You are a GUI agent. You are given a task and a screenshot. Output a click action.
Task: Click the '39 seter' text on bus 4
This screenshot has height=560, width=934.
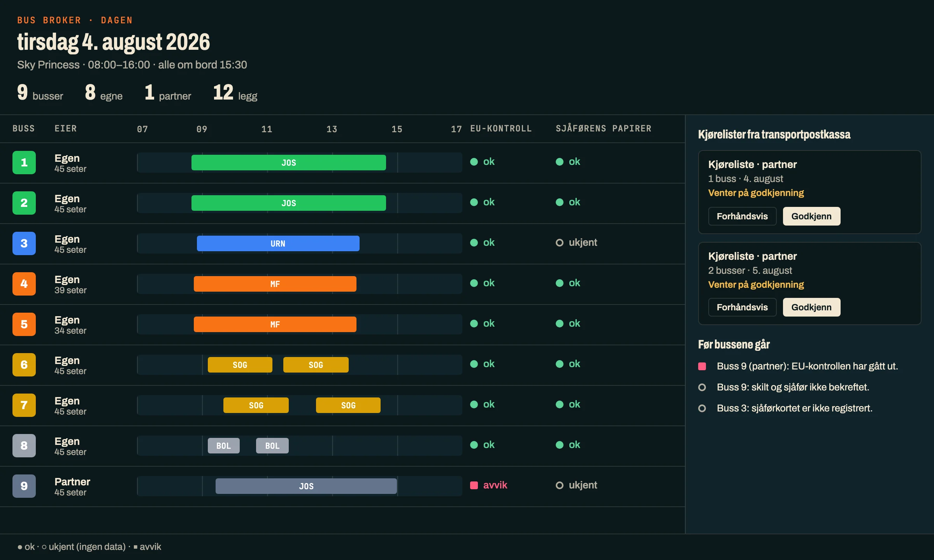[70, 290]
